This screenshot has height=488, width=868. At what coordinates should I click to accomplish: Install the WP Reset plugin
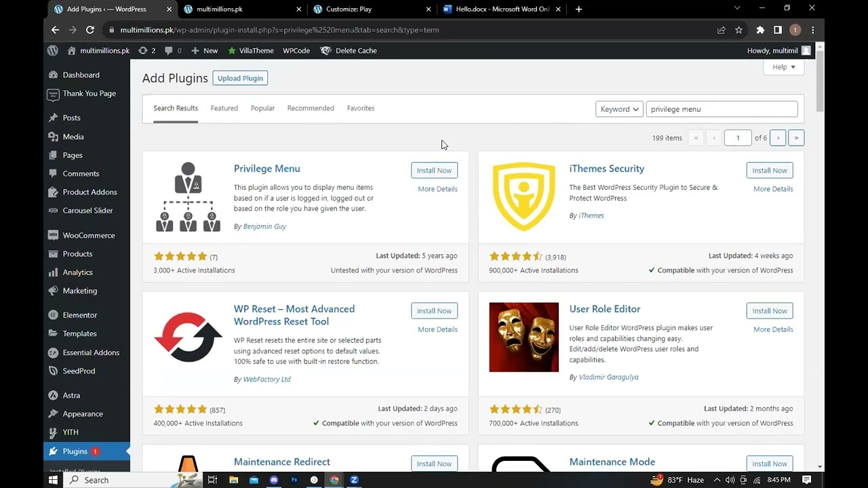(434, 311)
